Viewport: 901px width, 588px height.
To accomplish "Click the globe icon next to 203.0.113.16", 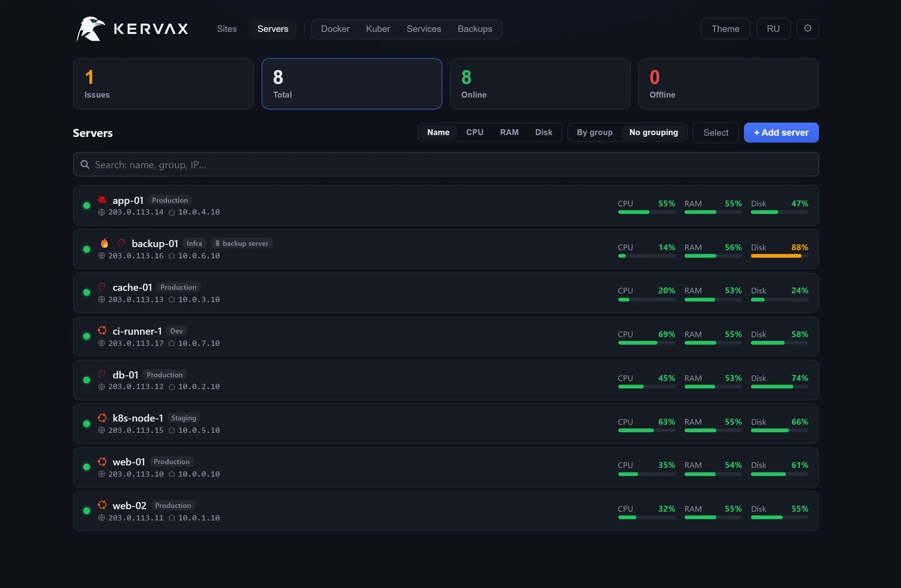I will tap(101, 256).
